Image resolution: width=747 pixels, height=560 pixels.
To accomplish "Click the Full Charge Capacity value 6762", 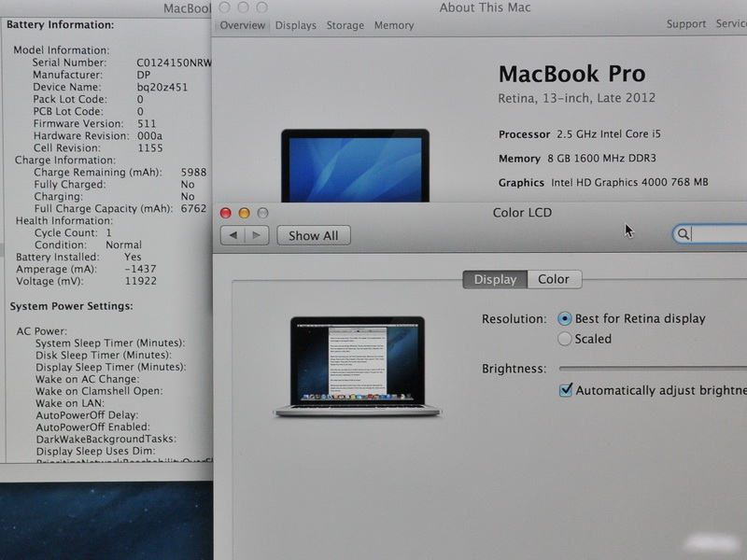I will click(193, 208).
